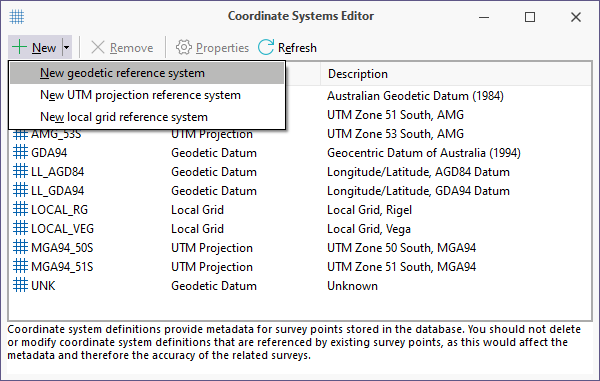Select the UNK grid icon

pyautogui.click(x=20, y=285)
